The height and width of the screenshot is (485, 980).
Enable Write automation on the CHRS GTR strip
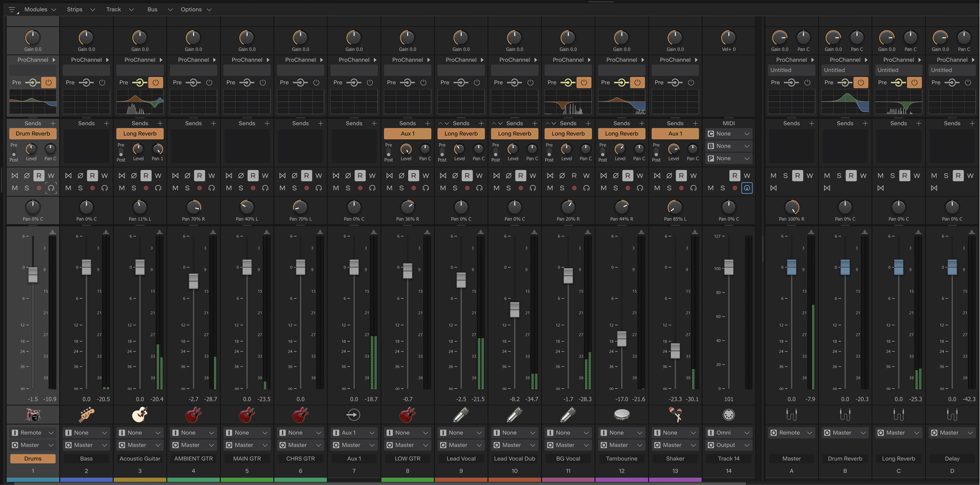[x=319, y=175]
